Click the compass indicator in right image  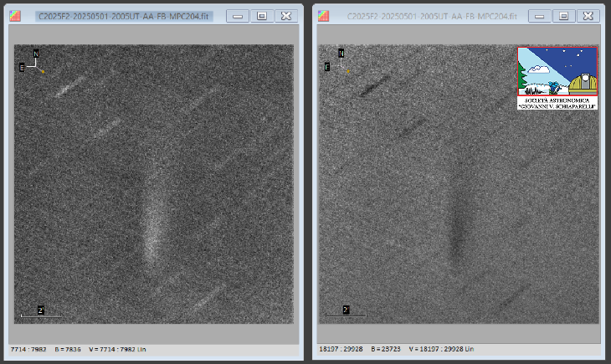coord(337,64)
